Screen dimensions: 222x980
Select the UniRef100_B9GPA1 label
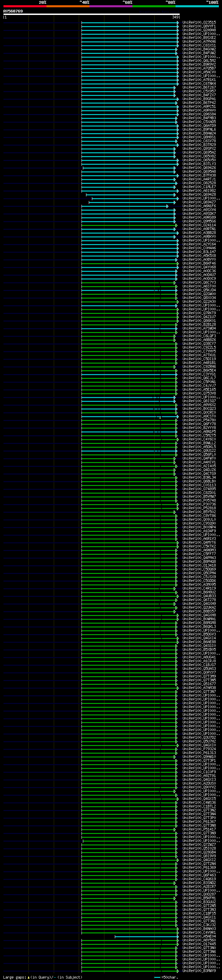click(199, 99)
